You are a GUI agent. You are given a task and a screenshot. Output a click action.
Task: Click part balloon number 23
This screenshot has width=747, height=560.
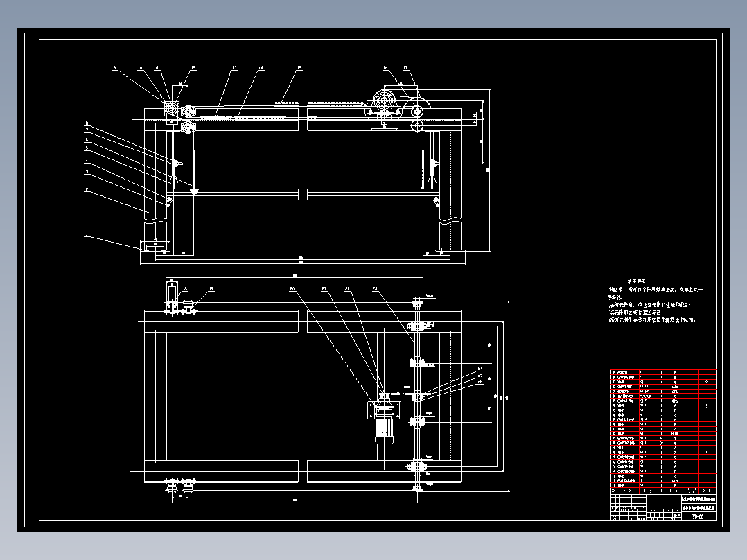point(375,289)
